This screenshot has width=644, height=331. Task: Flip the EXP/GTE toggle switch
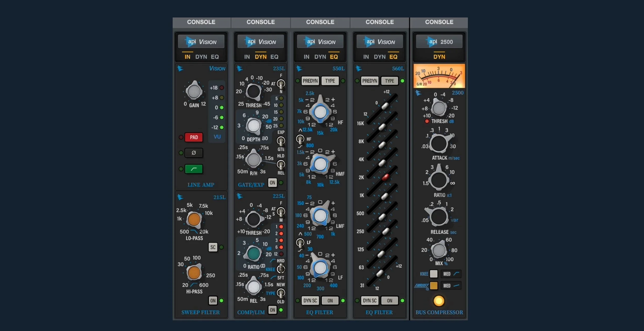[x=281, y=141]
